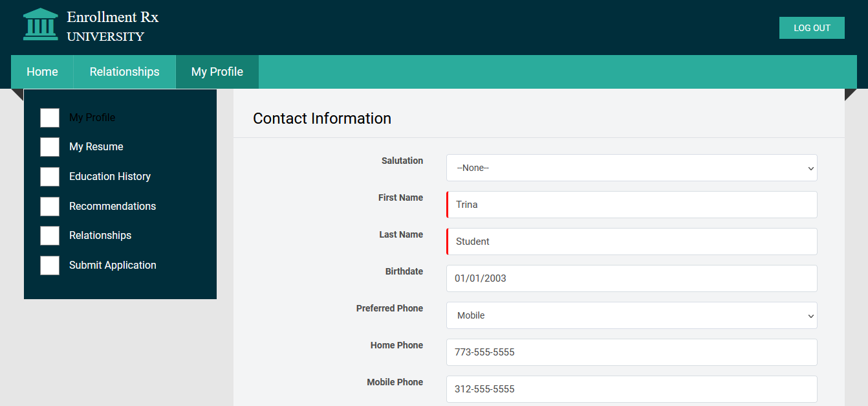The height and width of the screenshot is (406, 868).
Task: Open the Salutation dropdown
Action: click(x=631, y=168)
